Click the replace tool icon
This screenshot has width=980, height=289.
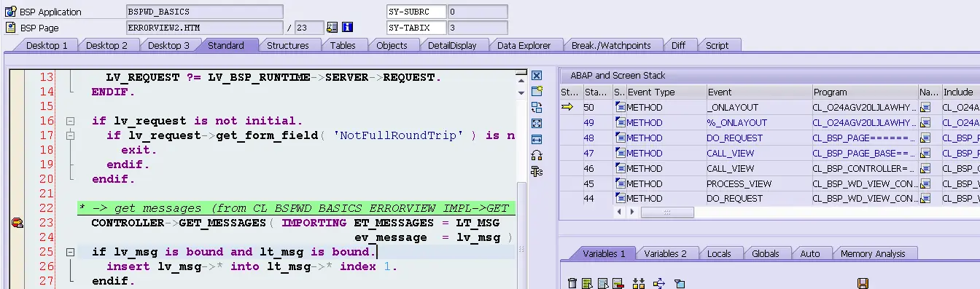tap(537, 107)
